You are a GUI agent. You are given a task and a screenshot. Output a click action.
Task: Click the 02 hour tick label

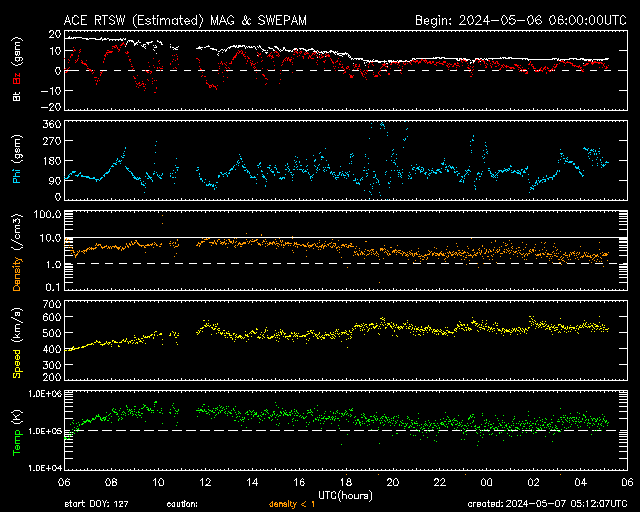(x=533, y=483)
